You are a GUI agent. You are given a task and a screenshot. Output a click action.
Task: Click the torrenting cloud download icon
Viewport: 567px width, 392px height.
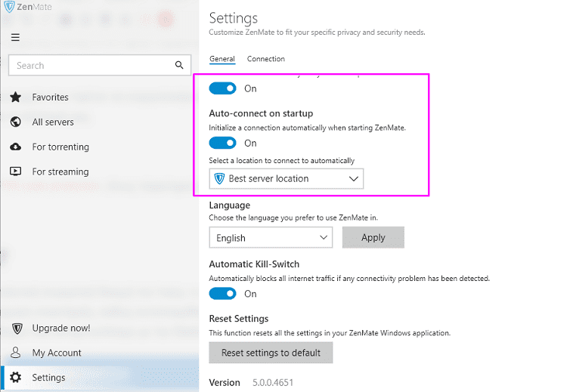[16, 147]
